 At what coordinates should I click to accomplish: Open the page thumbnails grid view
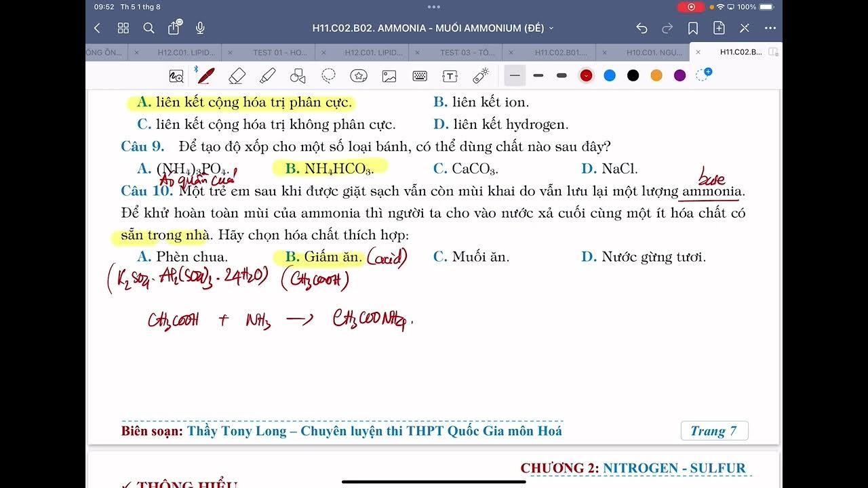pyautogui.click(x=123, y=28)
